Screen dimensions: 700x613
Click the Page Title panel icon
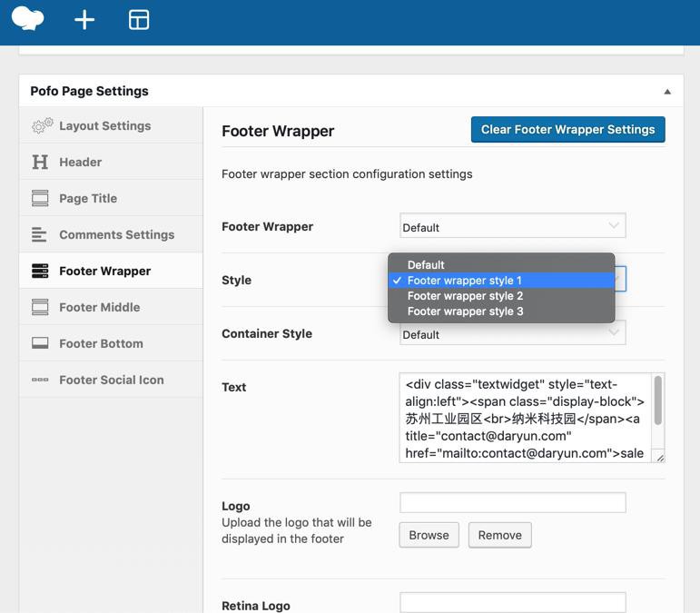pos(40,198)
